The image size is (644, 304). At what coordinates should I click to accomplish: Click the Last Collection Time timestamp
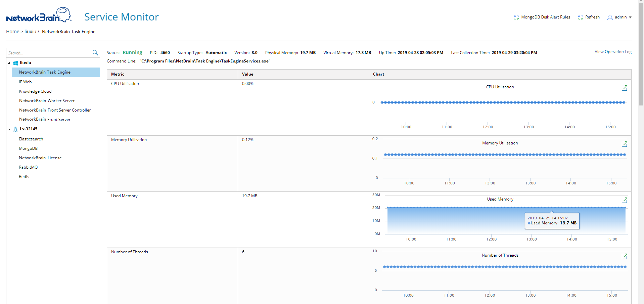pyautogui.click(x=514, y=53)
